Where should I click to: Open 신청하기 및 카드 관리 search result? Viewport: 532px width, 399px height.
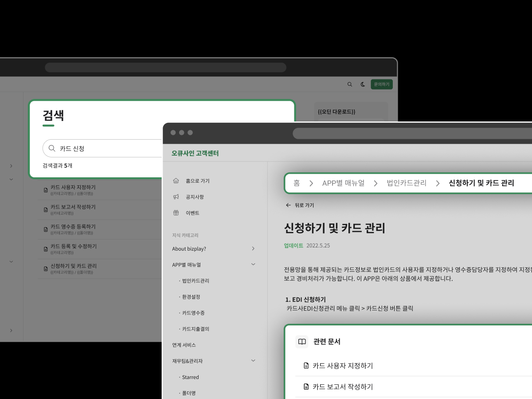coord(74,266)
